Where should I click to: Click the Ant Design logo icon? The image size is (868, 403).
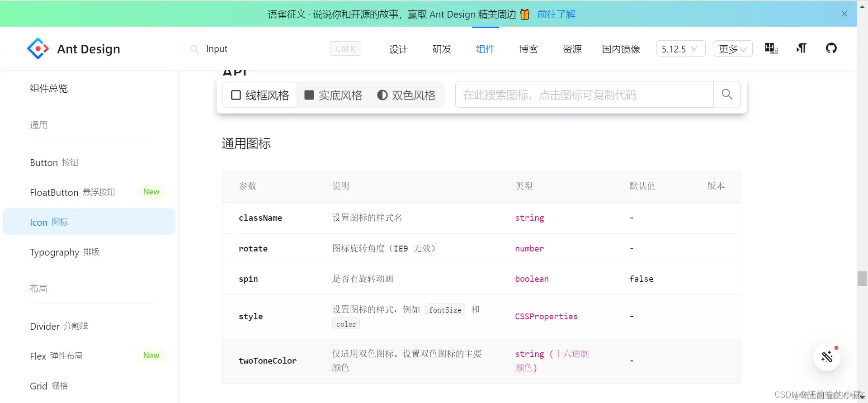tap(38, 48)
